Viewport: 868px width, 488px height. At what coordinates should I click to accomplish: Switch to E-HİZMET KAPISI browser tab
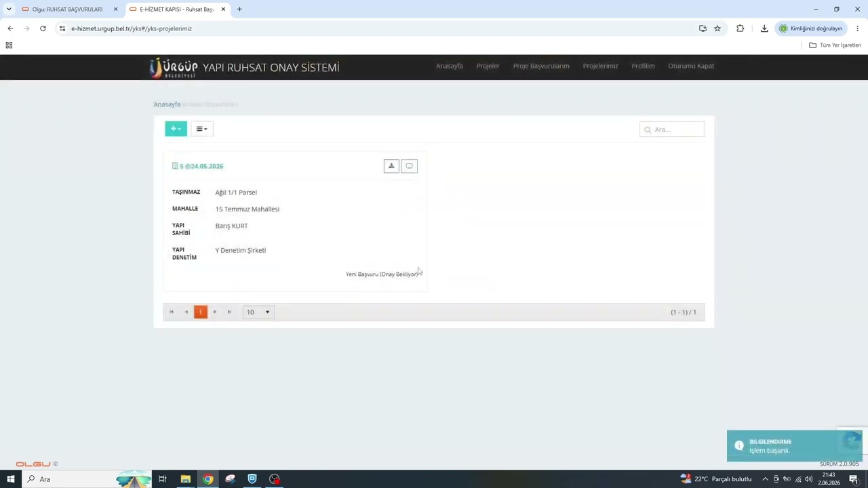tap(176, 9)
